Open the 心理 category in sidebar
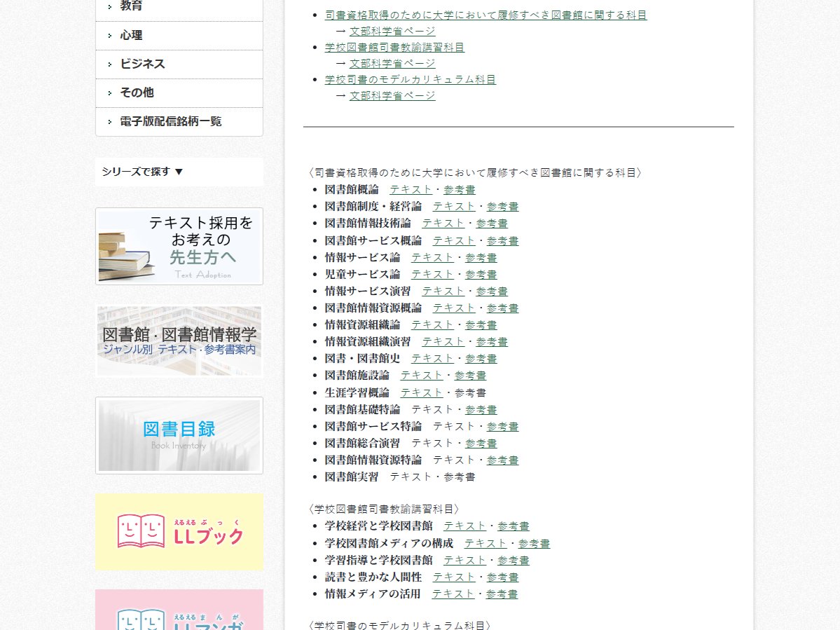 coord(179,35)
